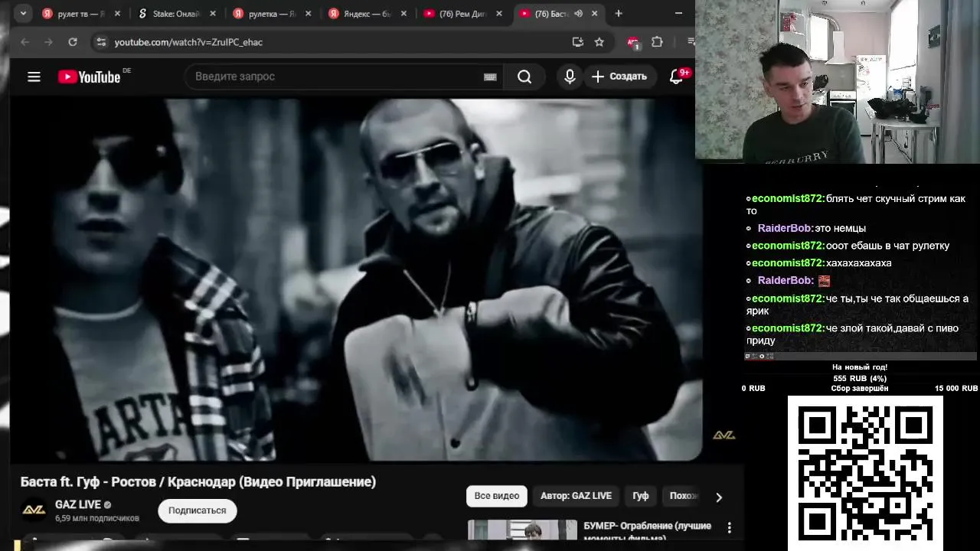Screen dimensions: 980x551
Task: Click 'На новый год!' donation goal title
Action: pos(860,367)
